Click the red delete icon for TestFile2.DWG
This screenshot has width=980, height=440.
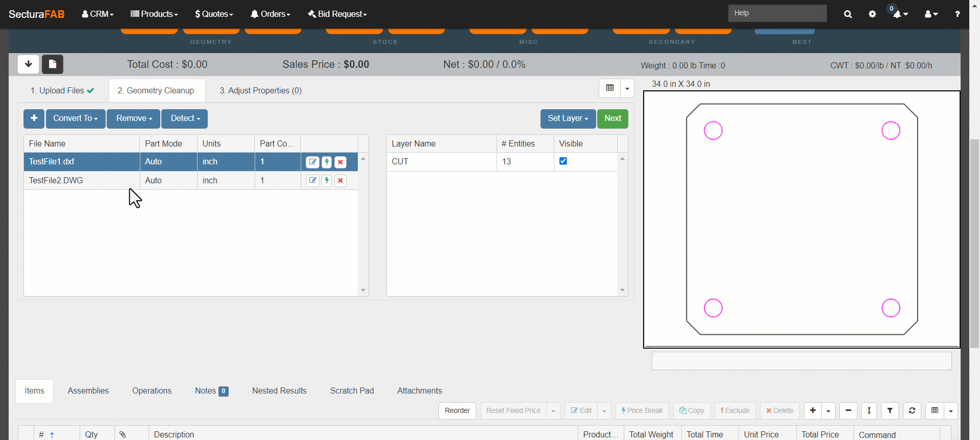click(x=340, y=181)
